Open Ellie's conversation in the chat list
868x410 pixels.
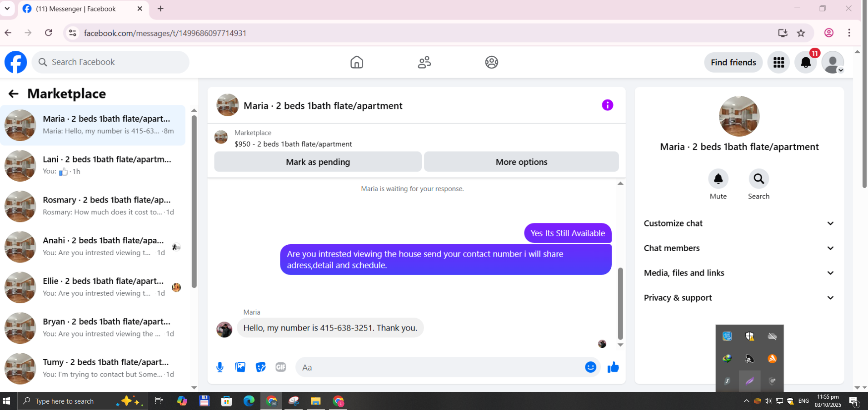click(93, 287)
